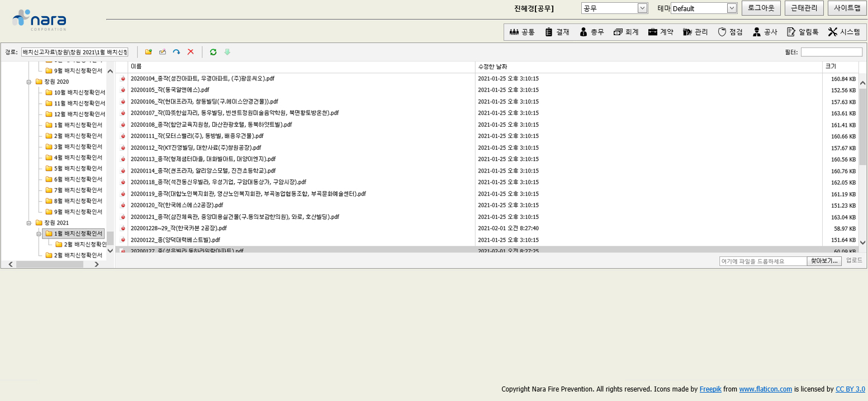The width and height of the screenshot is (868, 401).
Task: Click PDF icon of 20200105 file
Action: click(123, 90)
